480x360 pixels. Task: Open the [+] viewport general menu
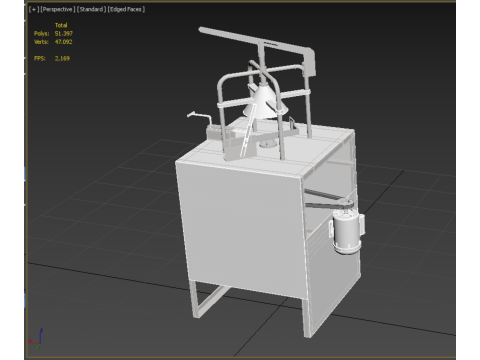(34, 9)
